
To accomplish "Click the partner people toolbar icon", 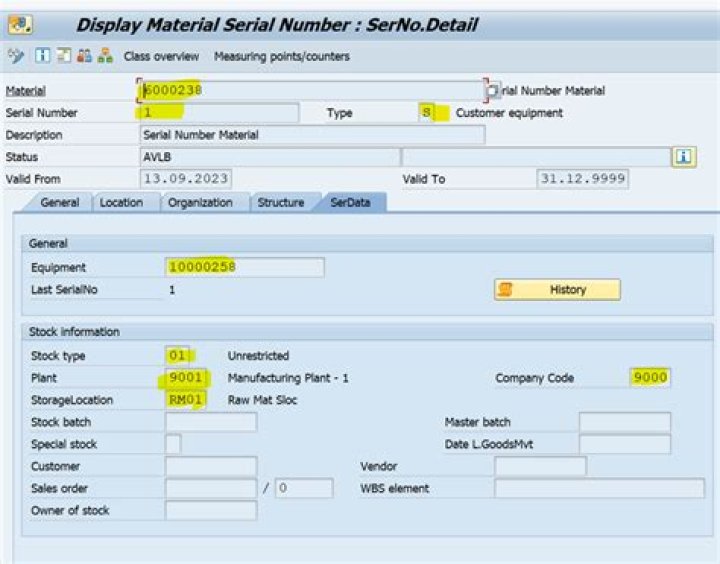I will tap(84, 56).
